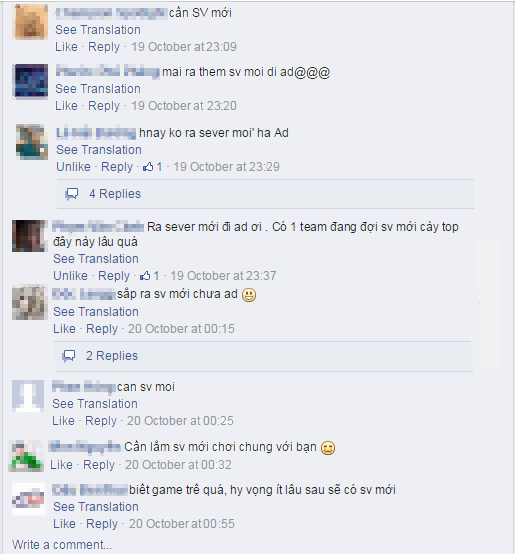Click the Write a comment field
Viewport: 515px width, 554px height.
pyautogui.click(x=62, y=545)
